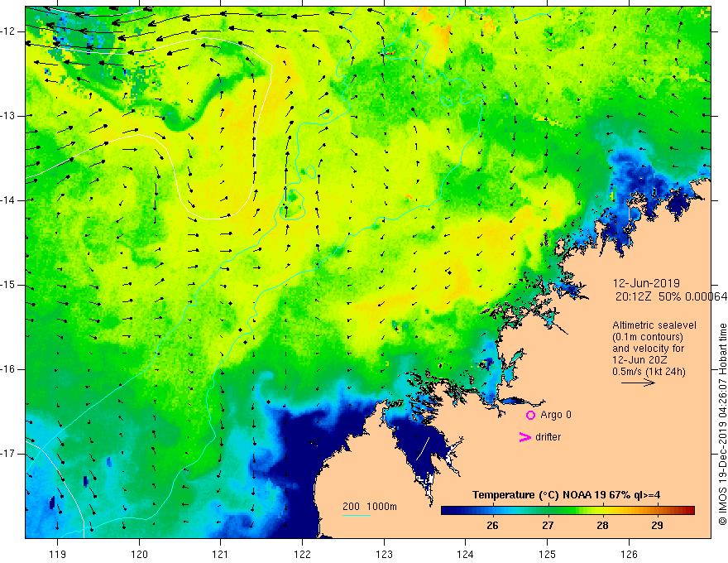Click the IMOS copyright timestamp text
The height and width of the screenshot is (563, 728).
(x=722, y=425)
